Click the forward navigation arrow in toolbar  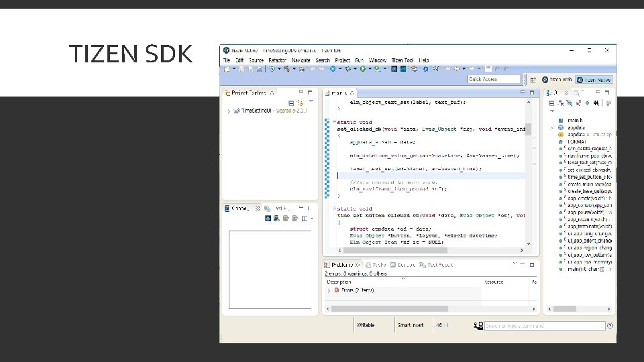pyautogui.click(x=472, y=69)
